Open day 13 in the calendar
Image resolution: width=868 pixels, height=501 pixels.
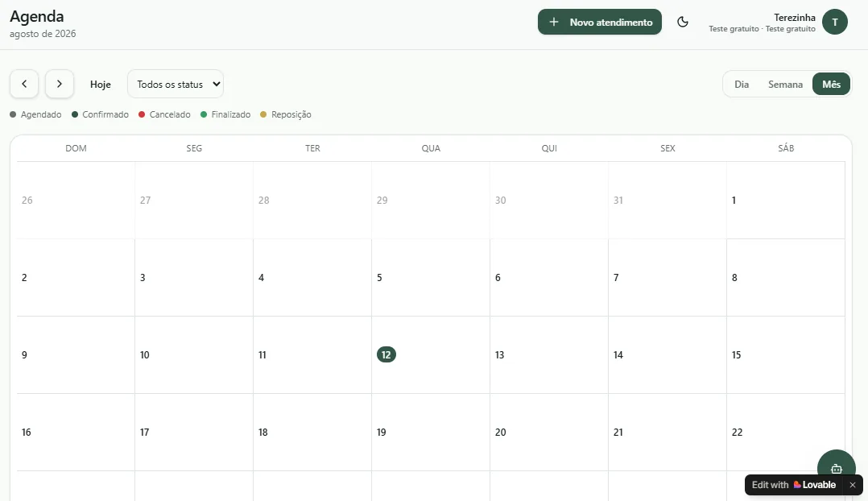[499, 355]
